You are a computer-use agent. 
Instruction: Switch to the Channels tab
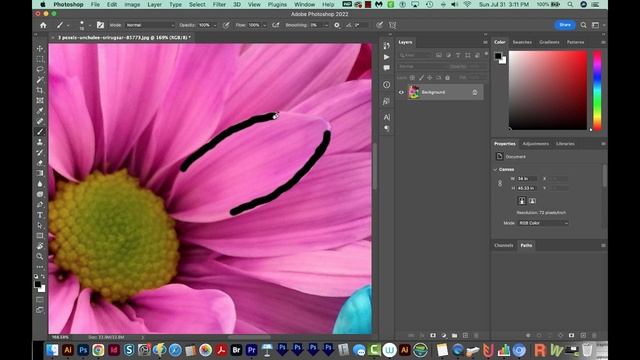503,245
